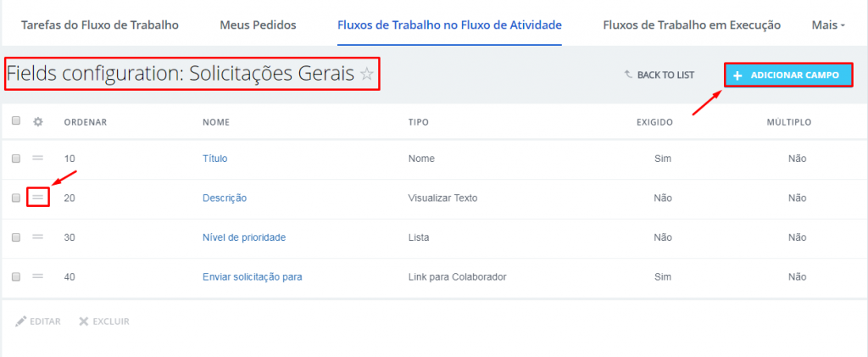Click the Adicionar Campo button
This screenshot has width=868, height=357.
point(788,75)
